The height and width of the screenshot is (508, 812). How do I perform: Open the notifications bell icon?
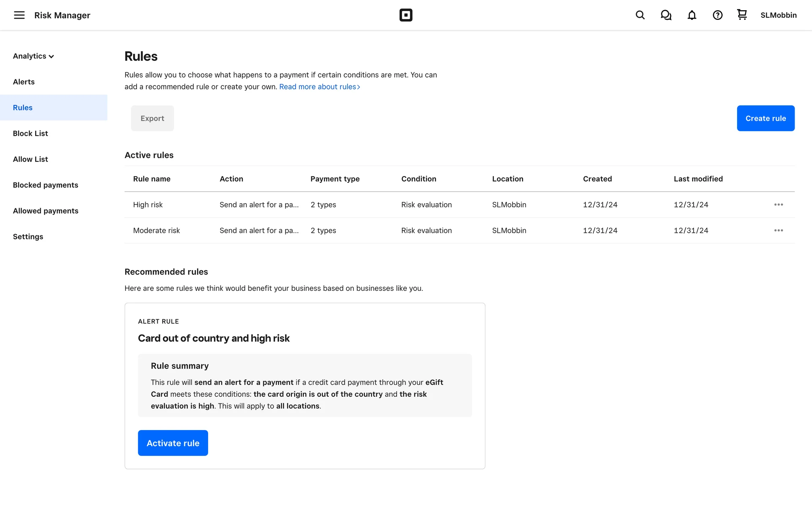pyautogui.click(x=691, y=15)
